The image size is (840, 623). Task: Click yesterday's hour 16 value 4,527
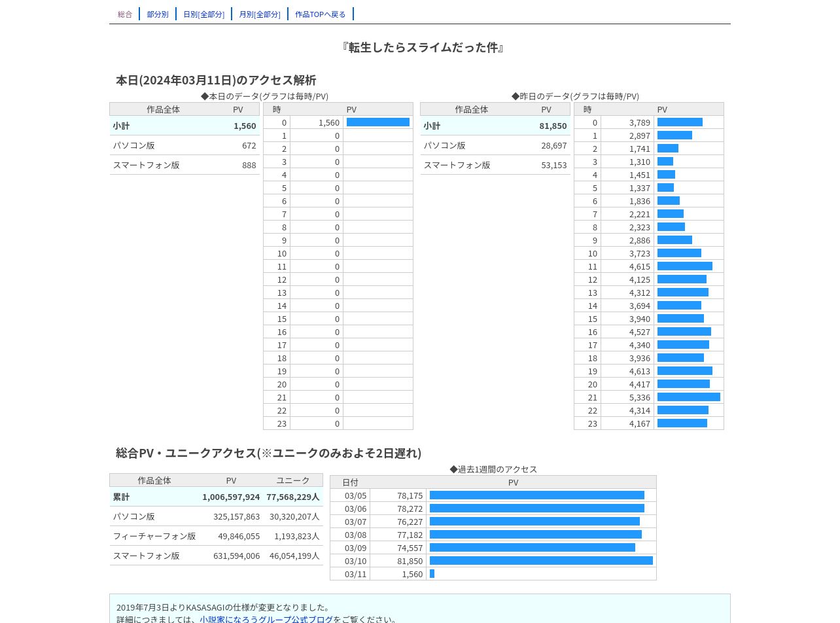(640, 332)
